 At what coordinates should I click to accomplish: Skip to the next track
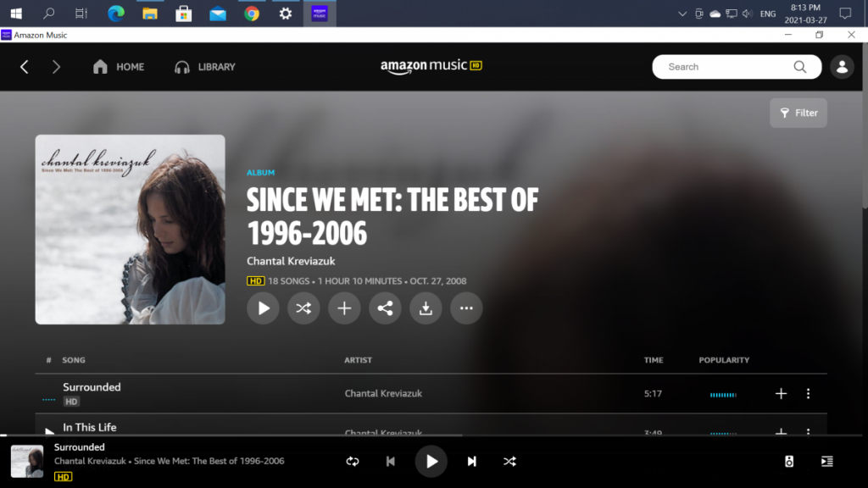tap(471, 462)
